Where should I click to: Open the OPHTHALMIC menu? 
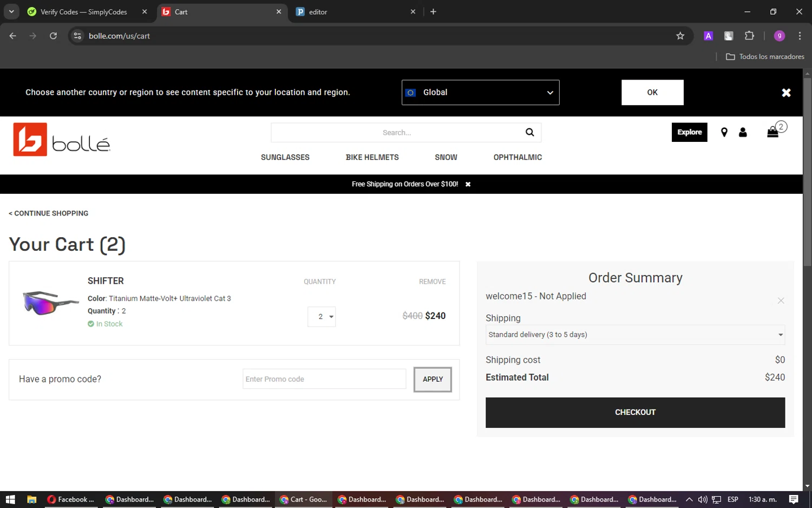point(518,158)
